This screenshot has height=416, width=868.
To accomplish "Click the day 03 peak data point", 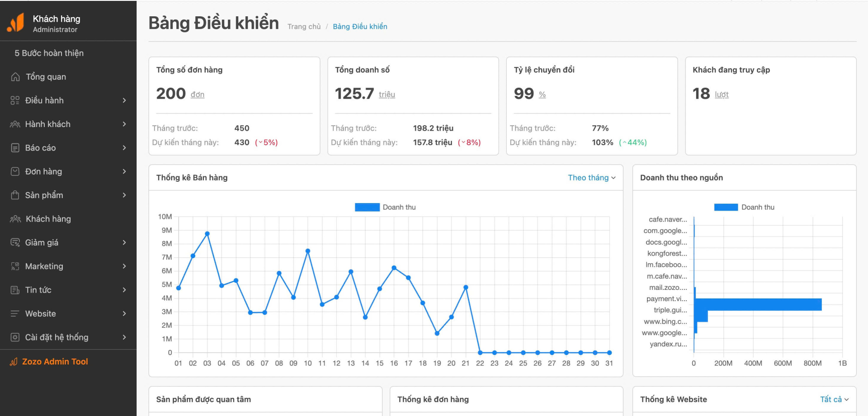I will [207, 234].
